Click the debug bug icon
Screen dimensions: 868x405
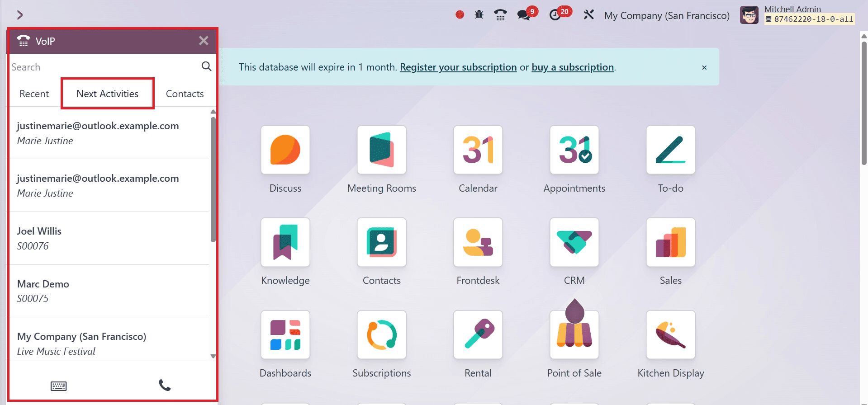tap(479, 15)
